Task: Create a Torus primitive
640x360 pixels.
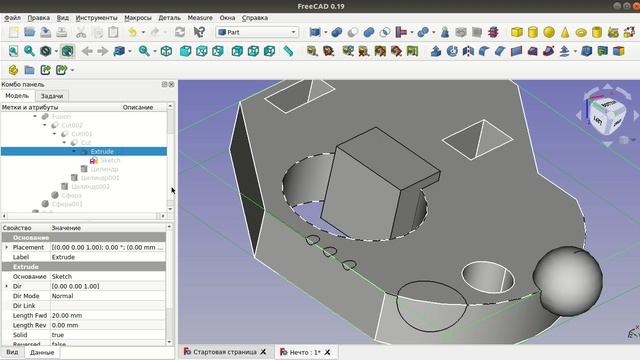Action: (x=581, y=32)
